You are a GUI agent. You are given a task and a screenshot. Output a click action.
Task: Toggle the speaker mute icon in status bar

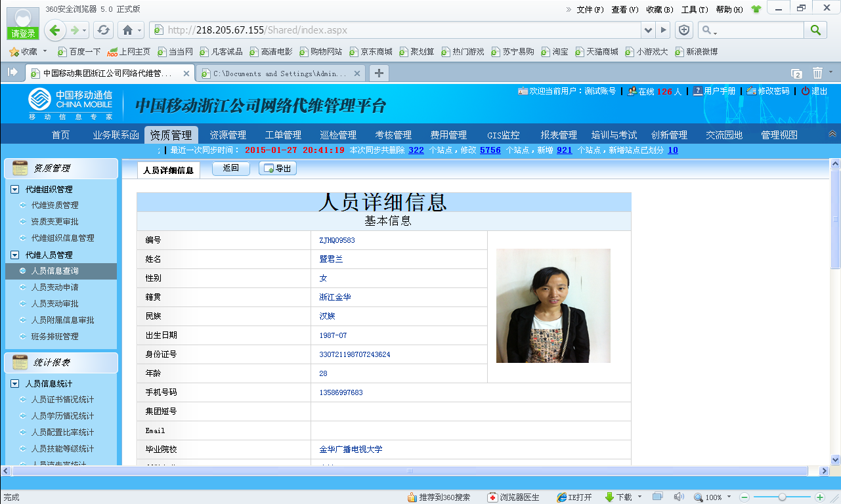click(679, 497)
